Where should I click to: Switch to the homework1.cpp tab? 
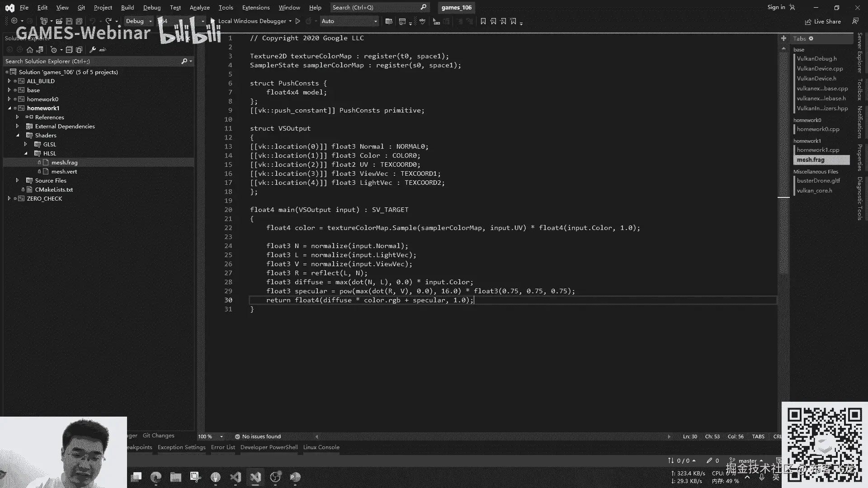pyautogui.click(x=818, y=150)
